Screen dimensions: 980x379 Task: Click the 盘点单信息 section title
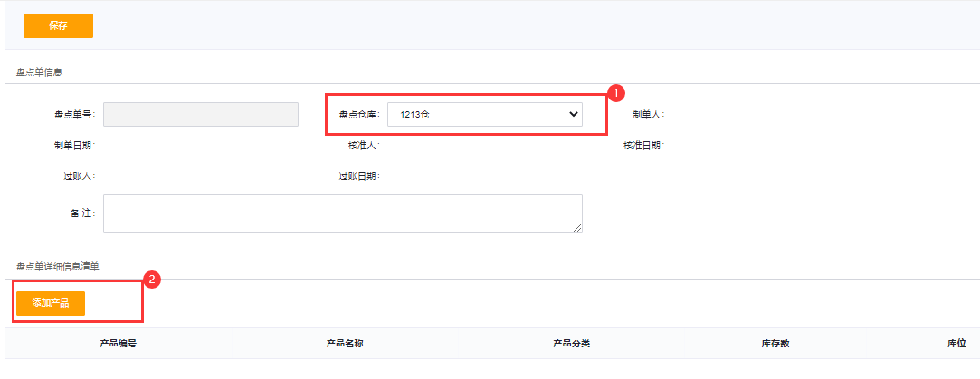tap(39, 72)
